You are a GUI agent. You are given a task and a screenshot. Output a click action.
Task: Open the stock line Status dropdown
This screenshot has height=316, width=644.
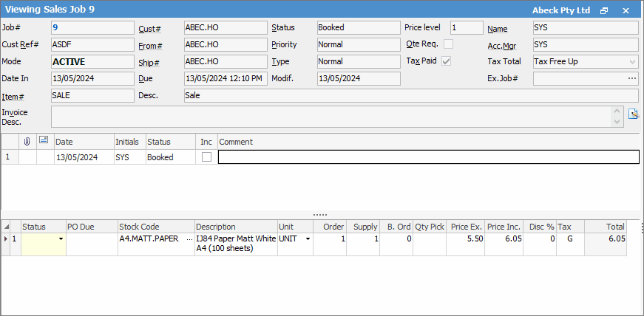[x=60, y=239]
